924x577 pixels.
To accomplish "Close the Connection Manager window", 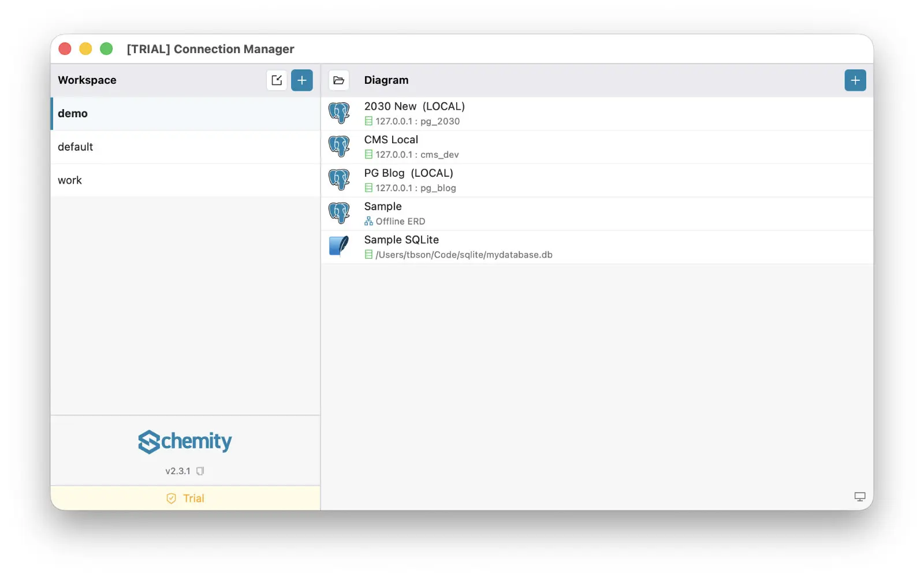I will [65, 49].
